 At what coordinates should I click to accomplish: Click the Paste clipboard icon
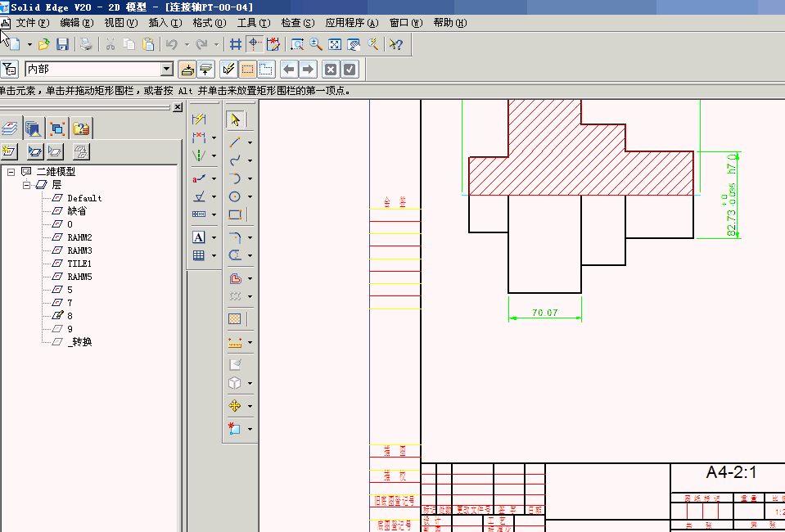coord(148,44)
